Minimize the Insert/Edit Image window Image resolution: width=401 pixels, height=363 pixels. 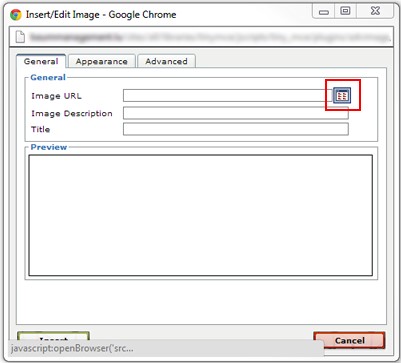pos(324,12)
